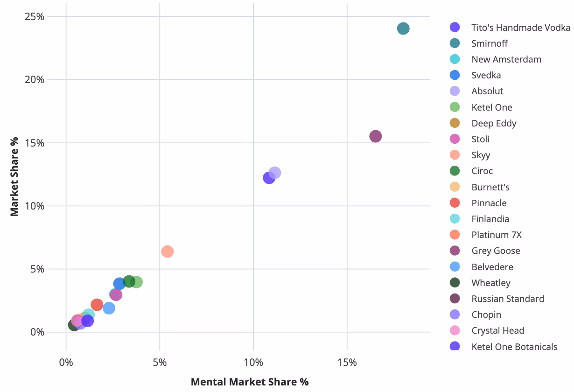Toggle the Absolut legend label
Image resolution: width=574 pixels, height=392 pixels.
pos(487,91)
